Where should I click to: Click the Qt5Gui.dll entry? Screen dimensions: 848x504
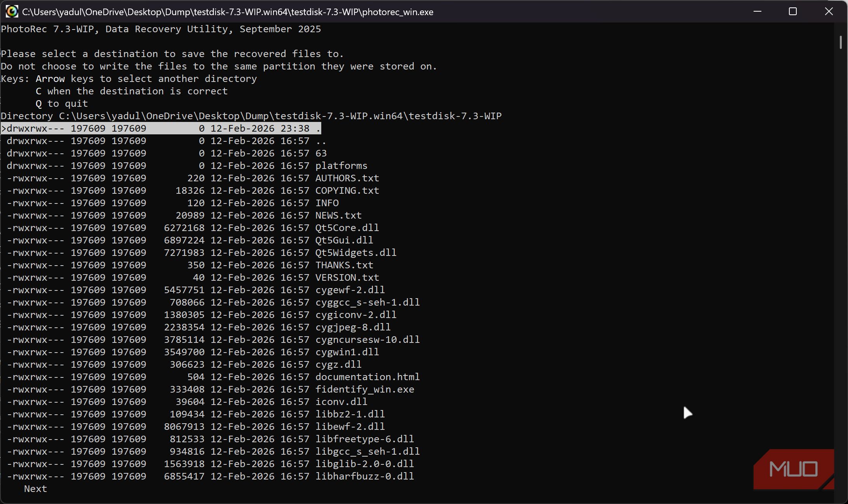190,240
